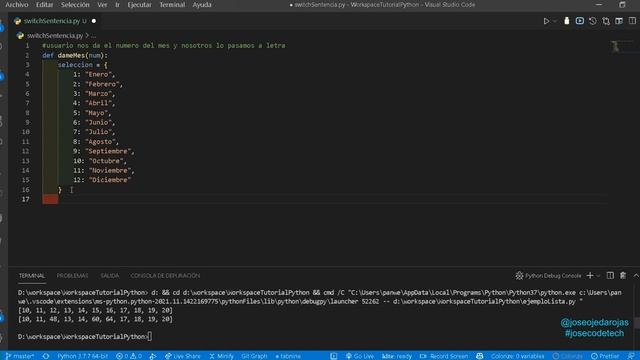Open the Ayuda menu
This screenshot has height=360, width=640.
(x=202, y=5)
